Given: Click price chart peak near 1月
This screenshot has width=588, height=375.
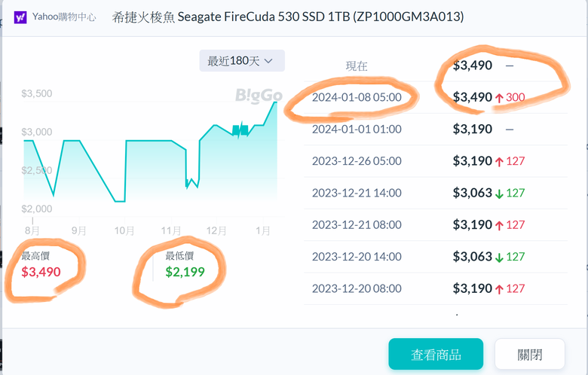Looking at the screenshot, I should click(x=276, y=102).
